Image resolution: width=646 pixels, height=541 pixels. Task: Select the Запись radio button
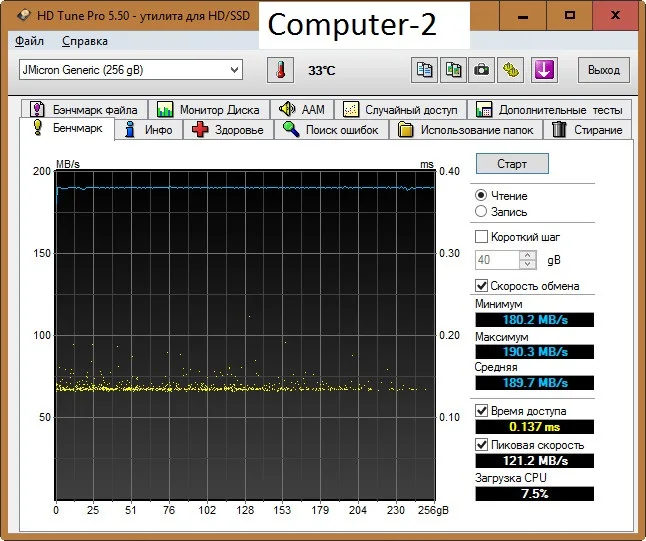click(482, 212)
